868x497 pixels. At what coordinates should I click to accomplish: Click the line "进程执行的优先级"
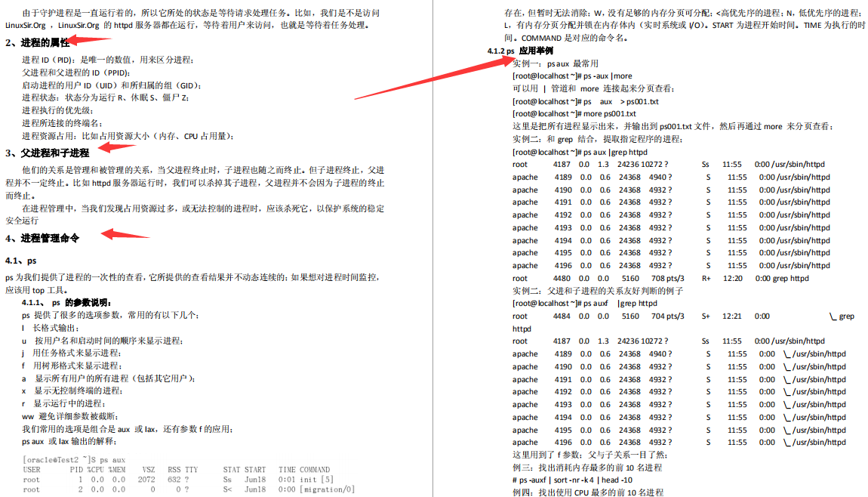57,110
